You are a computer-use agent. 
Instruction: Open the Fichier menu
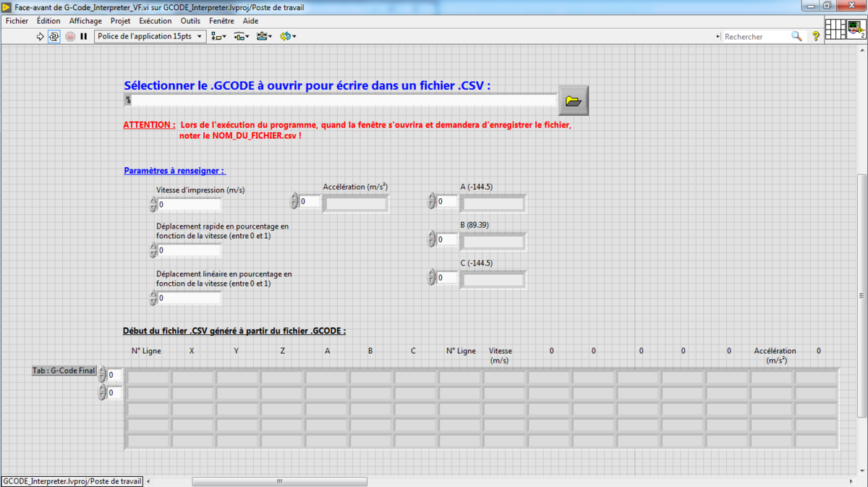coord(17,21)
